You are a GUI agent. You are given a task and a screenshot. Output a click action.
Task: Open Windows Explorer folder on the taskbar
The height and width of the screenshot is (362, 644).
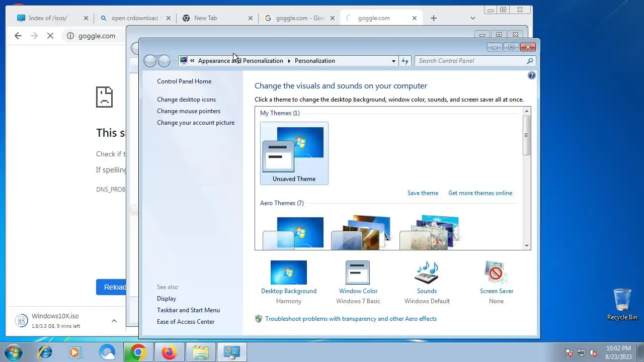pyautogui.click(x=200, y=352)
